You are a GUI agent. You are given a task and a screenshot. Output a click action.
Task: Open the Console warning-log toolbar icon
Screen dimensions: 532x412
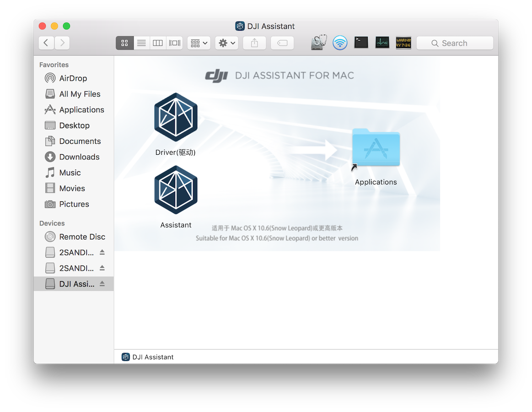[403, 43]
